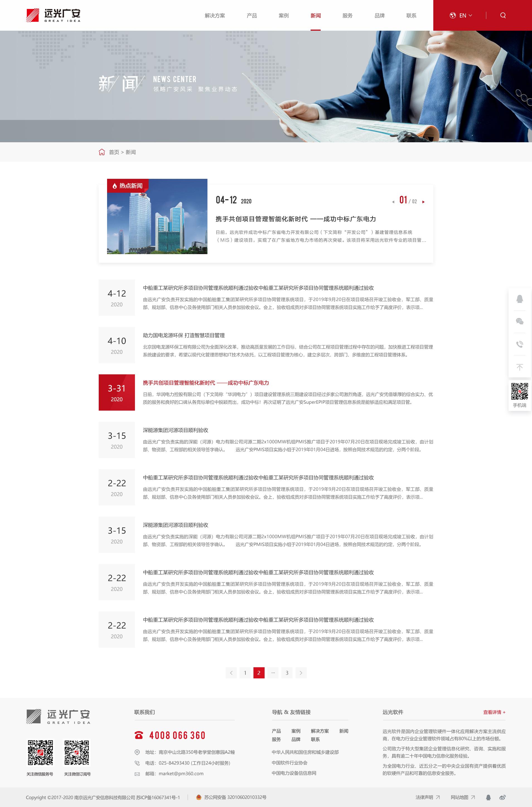Open 法律声明 link

point(427,797)
